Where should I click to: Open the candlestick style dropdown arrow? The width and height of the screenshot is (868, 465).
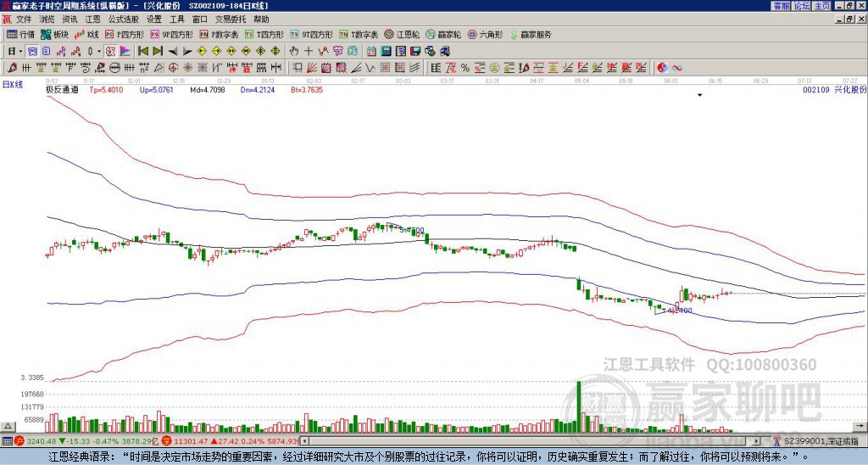[x=99, y=52]
